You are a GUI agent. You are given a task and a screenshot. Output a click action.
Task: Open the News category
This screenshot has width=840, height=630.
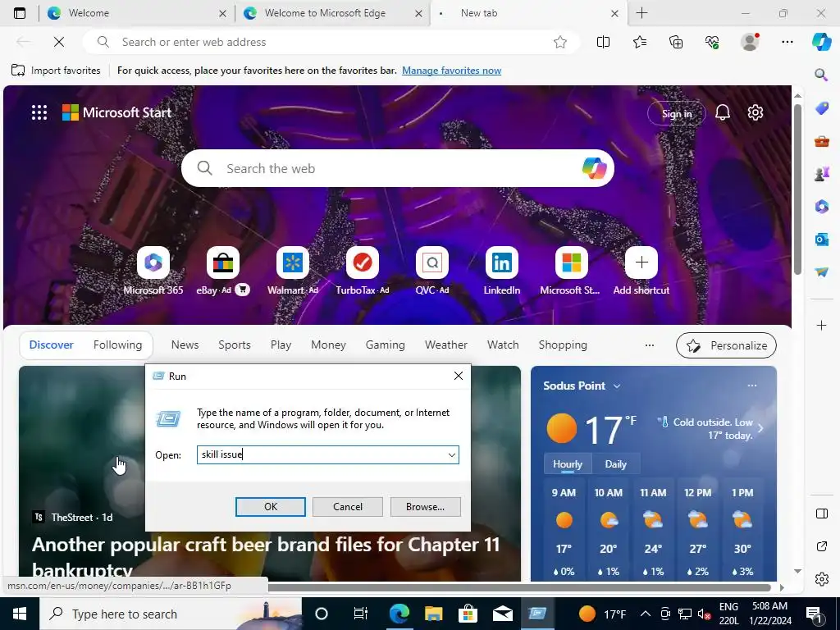185,345
